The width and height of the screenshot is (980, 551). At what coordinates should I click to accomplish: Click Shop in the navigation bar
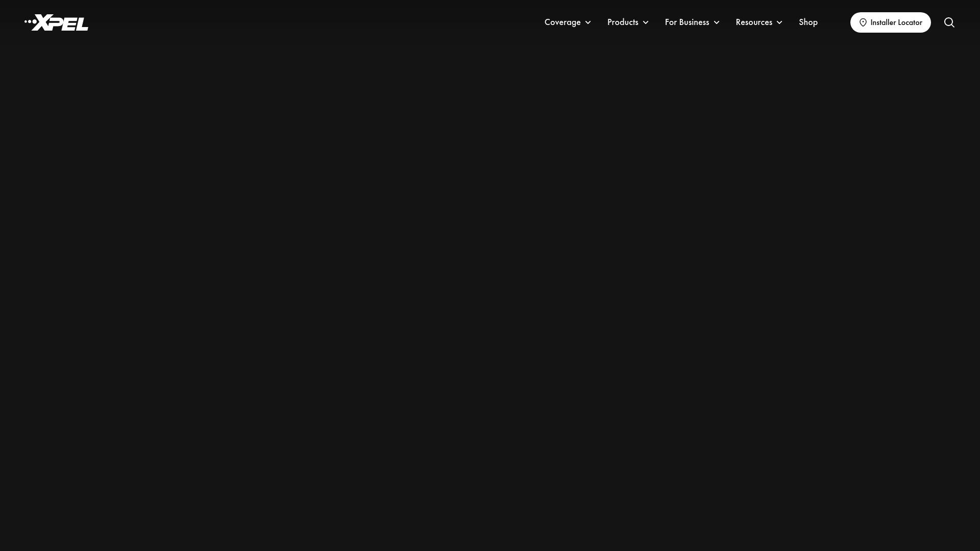808,22
